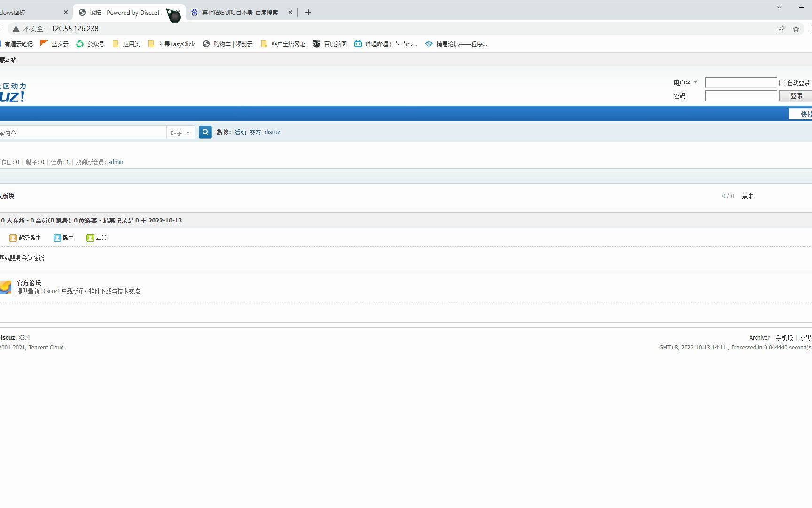Bookmark page with the star icon
This screenshot has width=812, height=508.
click(x=796, y=29)
